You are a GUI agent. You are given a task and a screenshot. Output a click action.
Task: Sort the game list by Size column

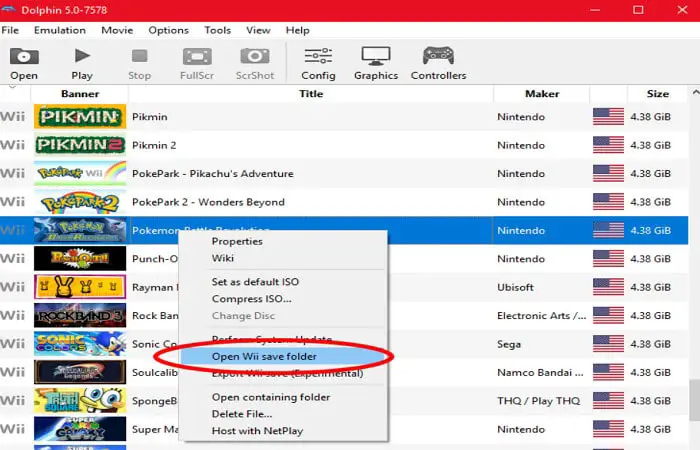click(658, 94)
